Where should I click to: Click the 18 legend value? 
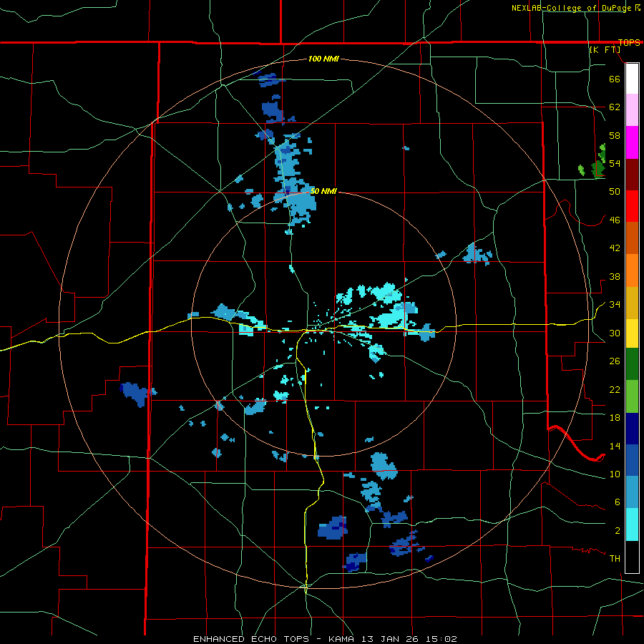[615, 418]
